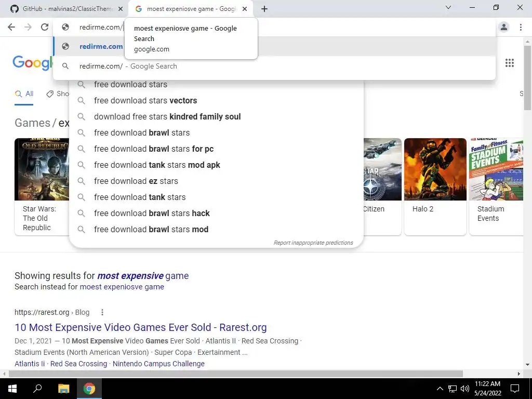532x399 pixels.
Task: Open the Windows Start menu
Action: [12, 389]
